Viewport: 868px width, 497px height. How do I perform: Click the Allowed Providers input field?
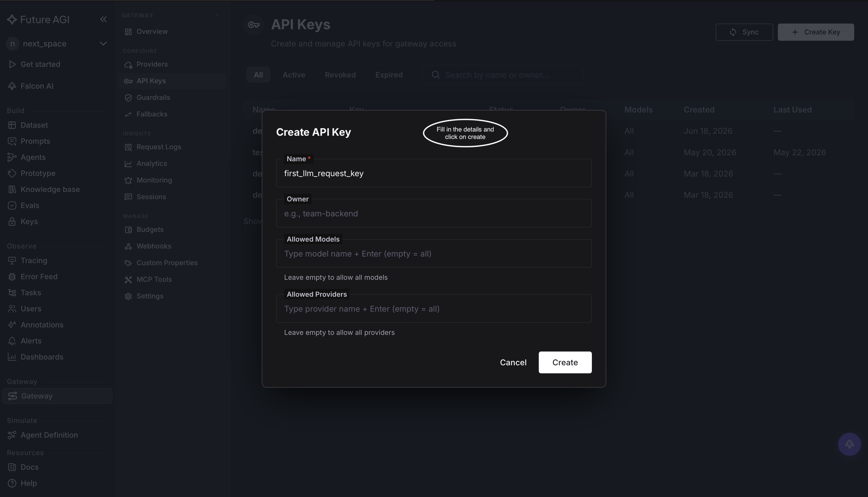coord(434,309)
